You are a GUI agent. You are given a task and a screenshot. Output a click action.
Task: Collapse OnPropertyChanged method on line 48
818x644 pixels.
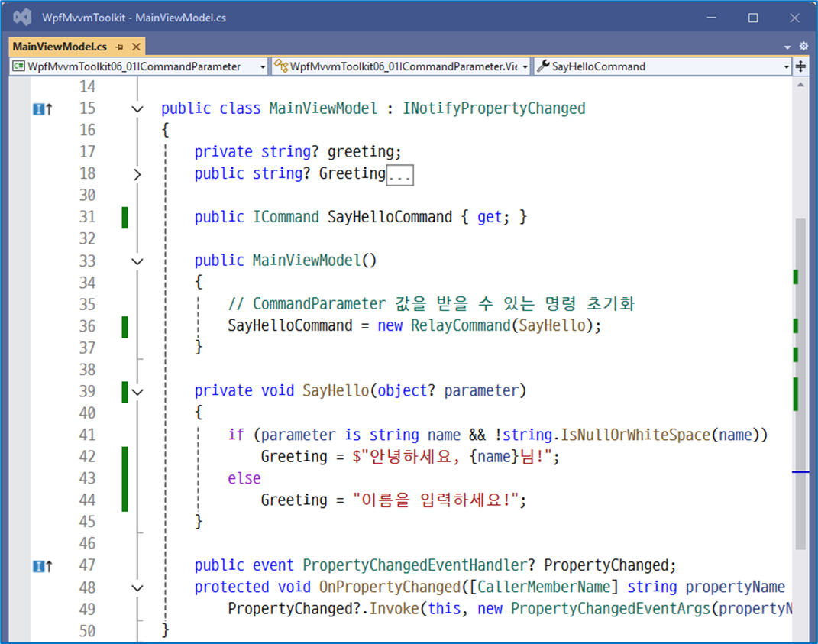click(137, 587)
